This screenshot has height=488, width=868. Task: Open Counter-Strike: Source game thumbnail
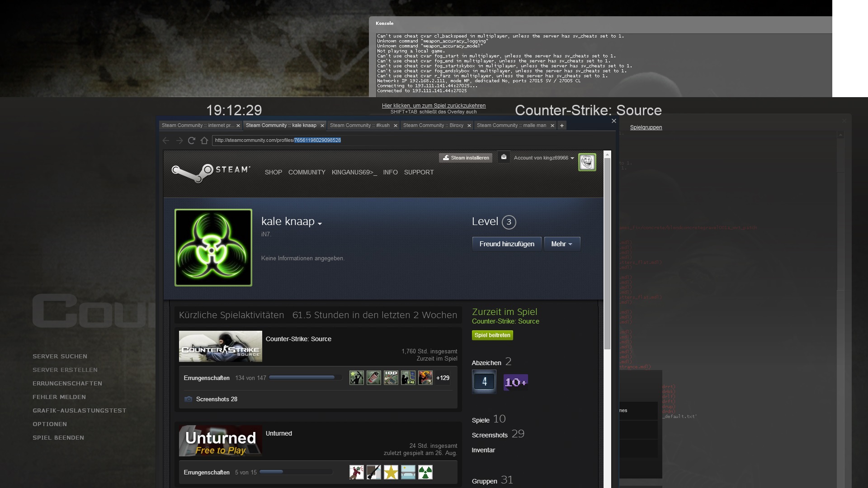coord(221,347)
